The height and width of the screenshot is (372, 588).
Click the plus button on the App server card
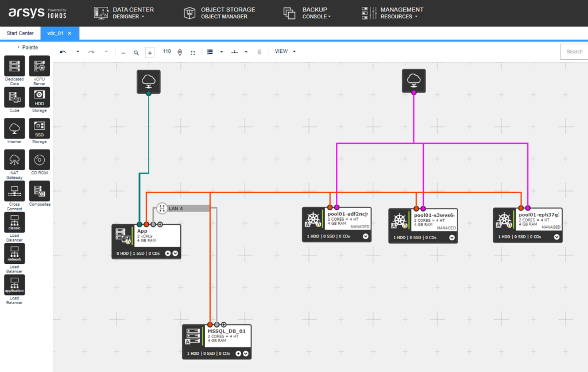click(x=167, y=253)
